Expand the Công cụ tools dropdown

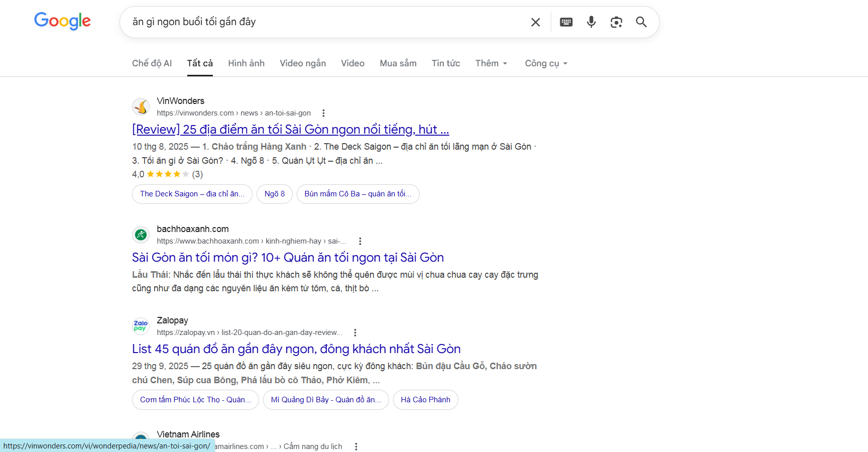coord(546,63)
